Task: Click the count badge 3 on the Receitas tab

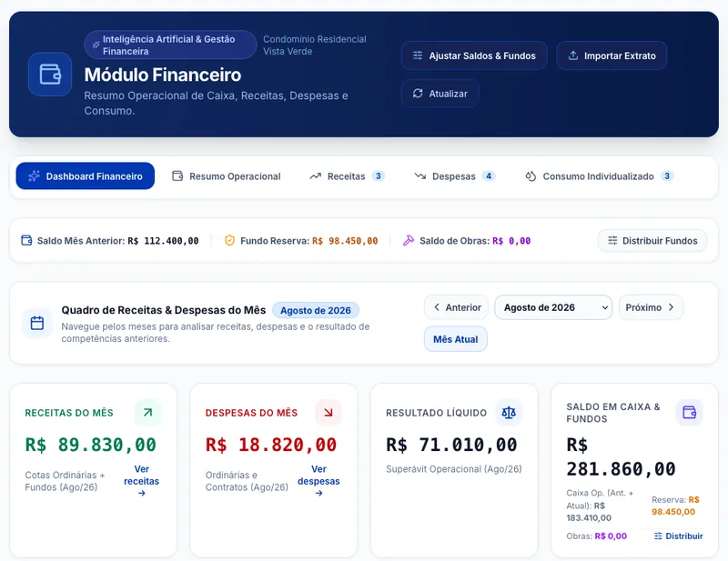Action: pyautogui.click(x=379, y=175)
